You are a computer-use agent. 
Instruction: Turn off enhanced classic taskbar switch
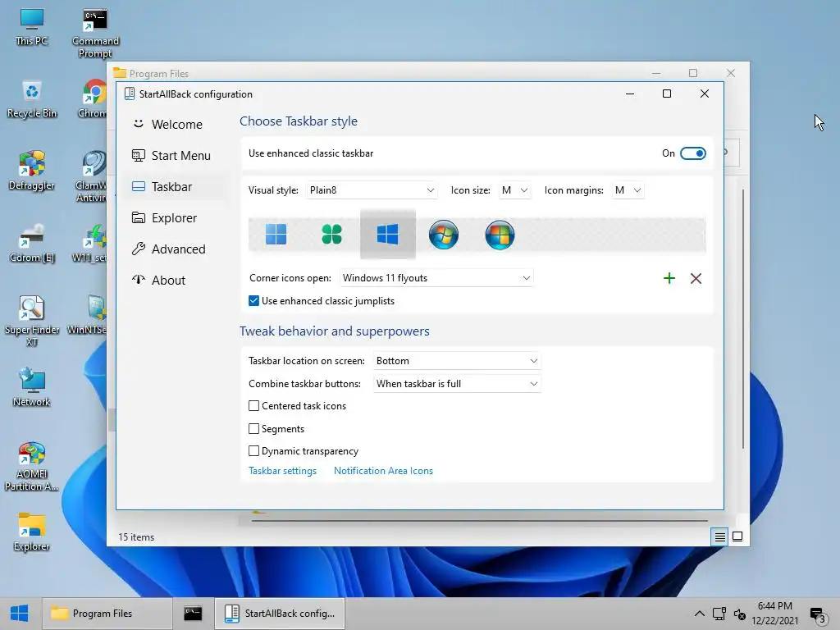click(x=692, y=153)
